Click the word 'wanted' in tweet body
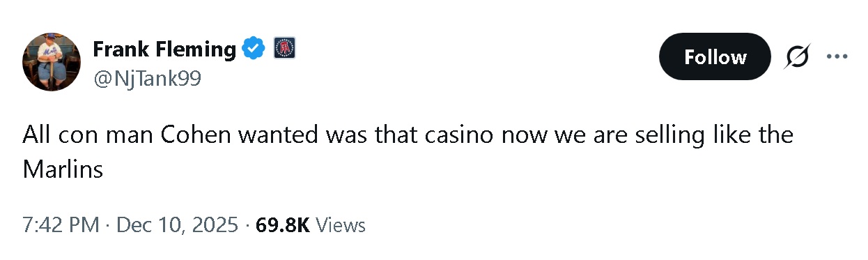Image resolution: width=868 pixels, height=260 pixels. [x=279, y=135]
